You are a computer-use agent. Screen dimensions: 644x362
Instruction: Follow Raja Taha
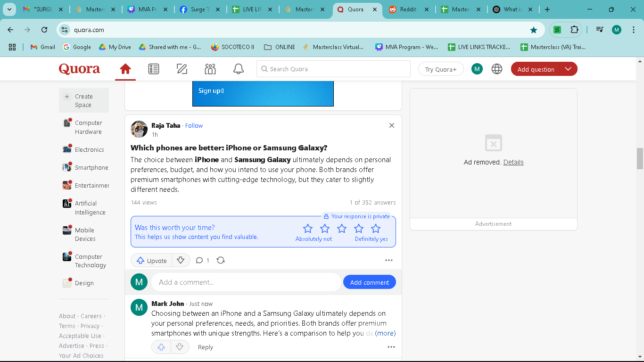click(x=194, y=125)
